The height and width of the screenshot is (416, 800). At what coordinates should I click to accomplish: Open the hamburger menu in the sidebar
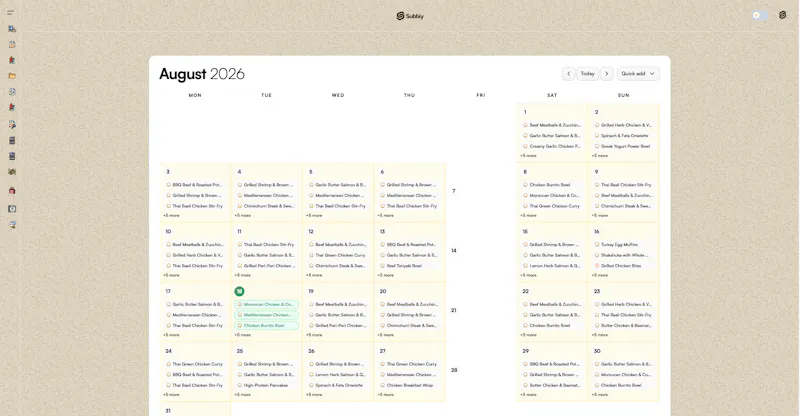tap(10, 13)
